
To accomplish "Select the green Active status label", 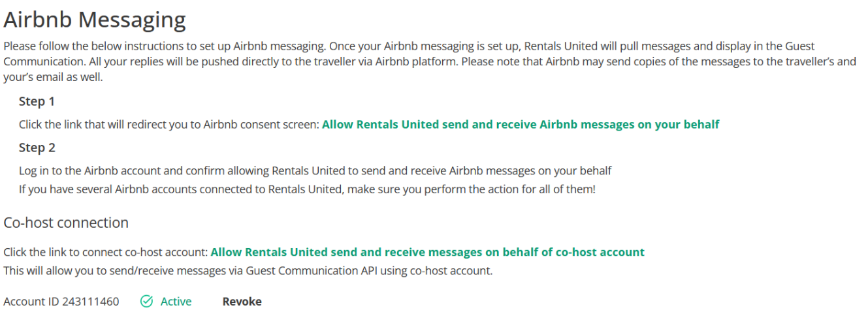I will (176, 302).
